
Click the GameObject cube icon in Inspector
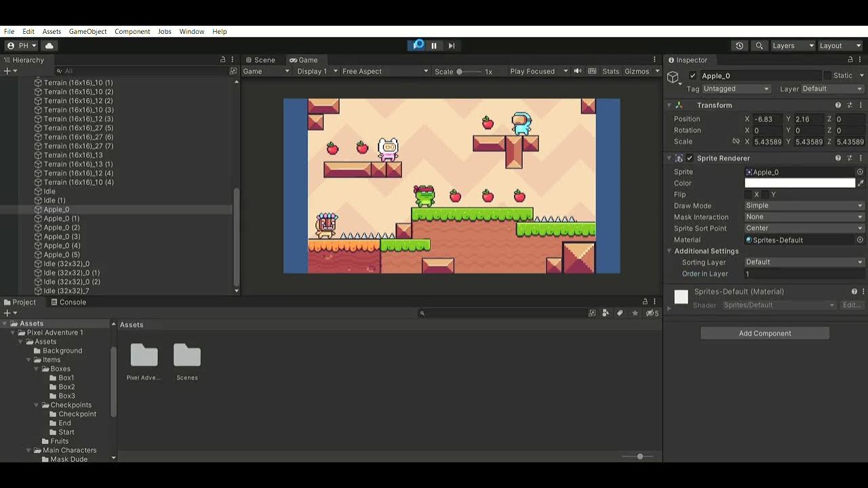tap(673, 77)
